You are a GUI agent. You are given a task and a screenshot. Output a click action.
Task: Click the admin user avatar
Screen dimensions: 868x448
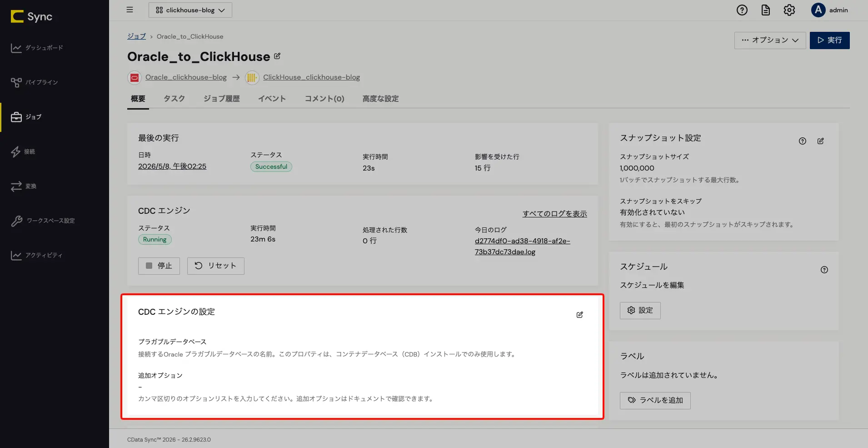[x=818, y=10]
